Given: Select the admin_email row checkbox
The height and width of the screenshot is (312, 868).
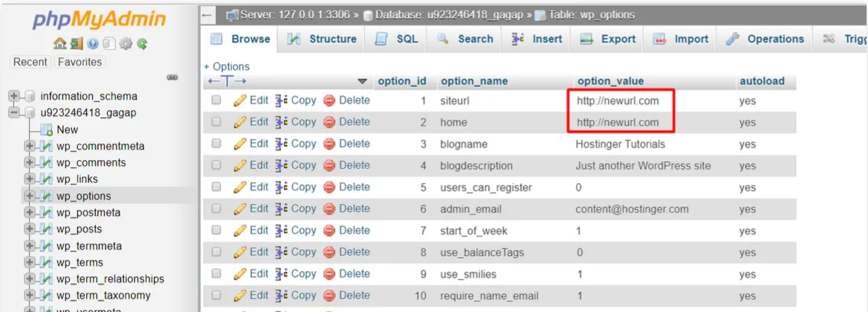Looking at the screenshot, I should (x=216, y=209).
